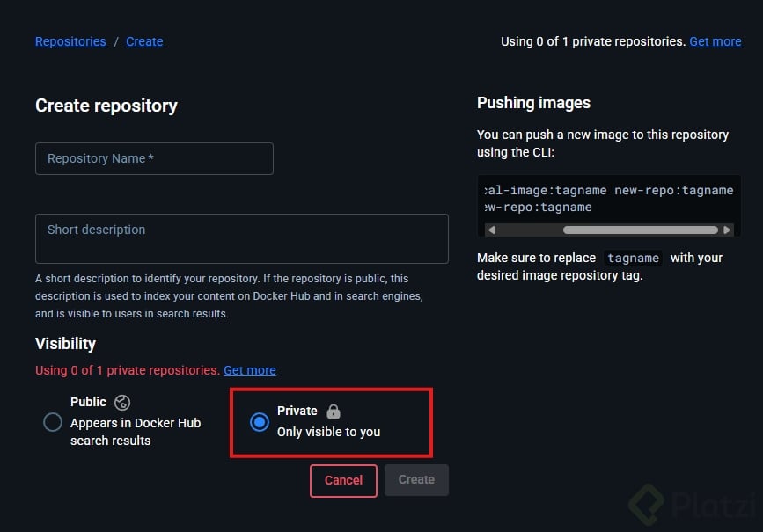The image size is (763, 532).
Task: Open the Create breadcrumb link
Action: pos(144,41)
